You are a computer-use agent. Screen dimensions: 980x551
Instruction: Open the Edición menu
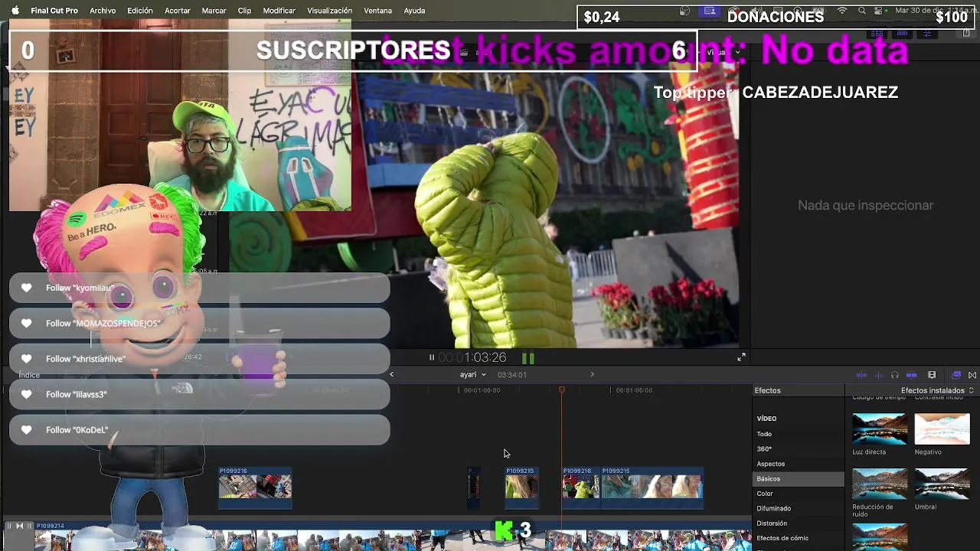pos(140,11)
